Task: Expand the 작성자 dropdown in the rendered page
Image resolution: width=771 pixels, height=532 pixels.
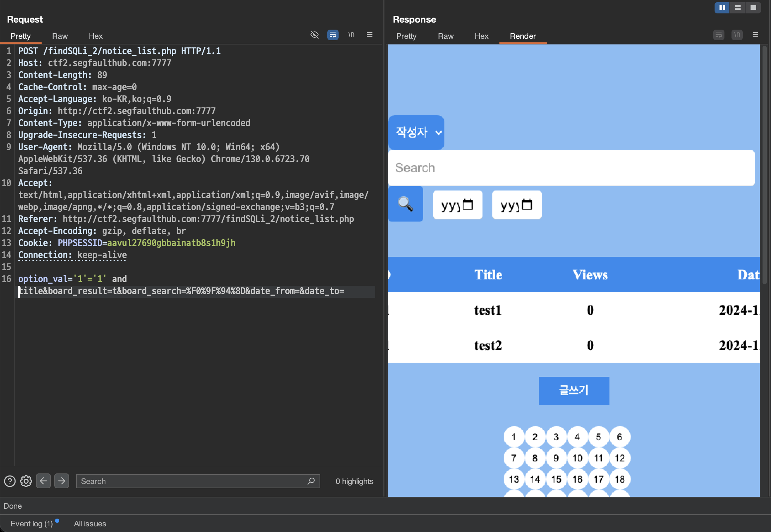Action: click(x=416, y=132)
